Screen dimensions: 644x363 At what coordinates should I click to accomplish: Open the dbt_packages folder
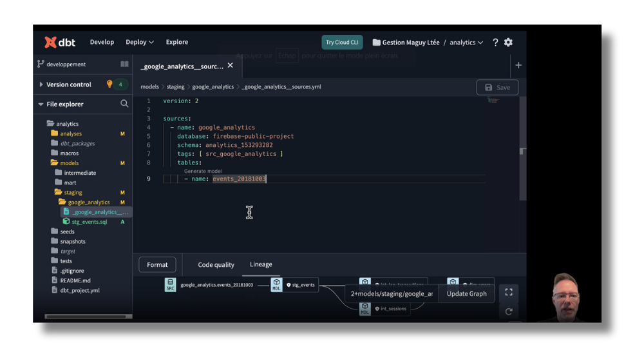pyautogui.click(x=73, y=144)
